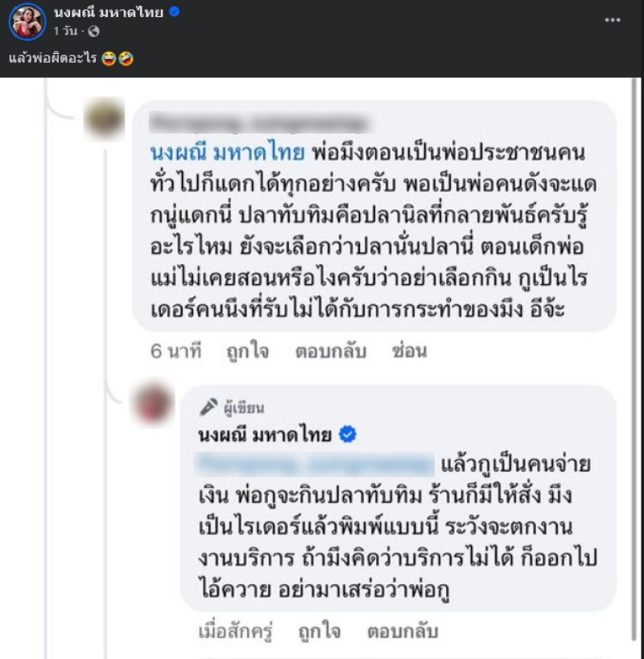Click the pencil author icon beside ผู้เขียน
644x659 pixels.
point(208,406)
